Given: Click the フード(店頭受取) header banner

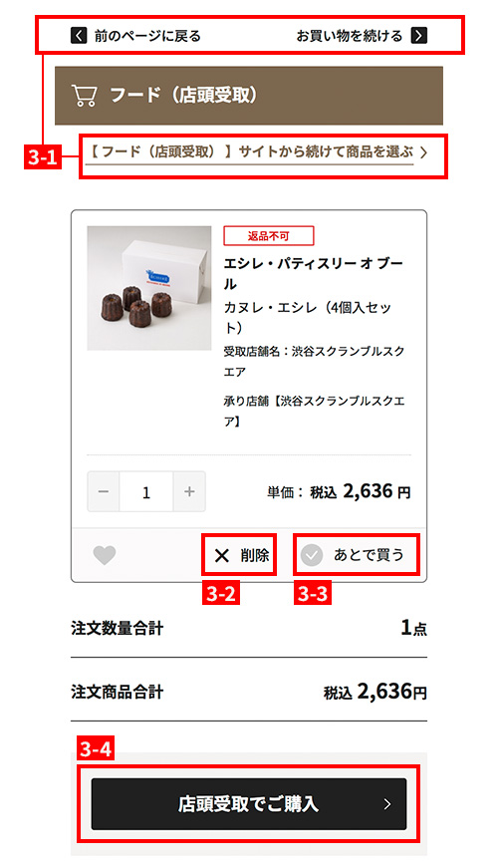Looking at the screenshot, I should coord(249,96).
